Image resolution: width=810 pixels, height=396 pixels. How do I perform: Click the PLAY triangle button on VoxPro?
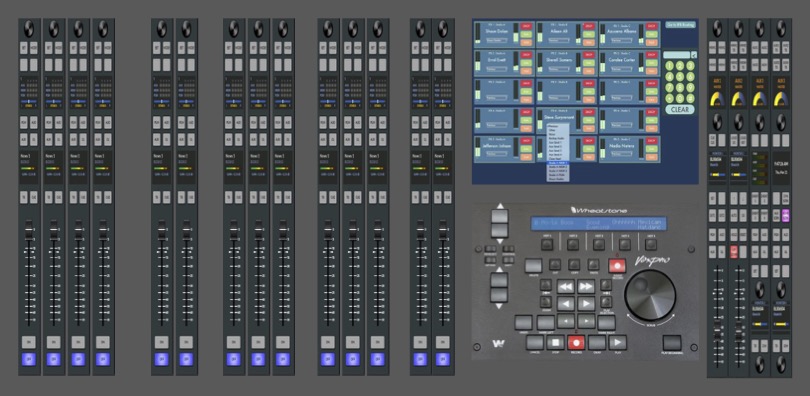click(617, 342)
